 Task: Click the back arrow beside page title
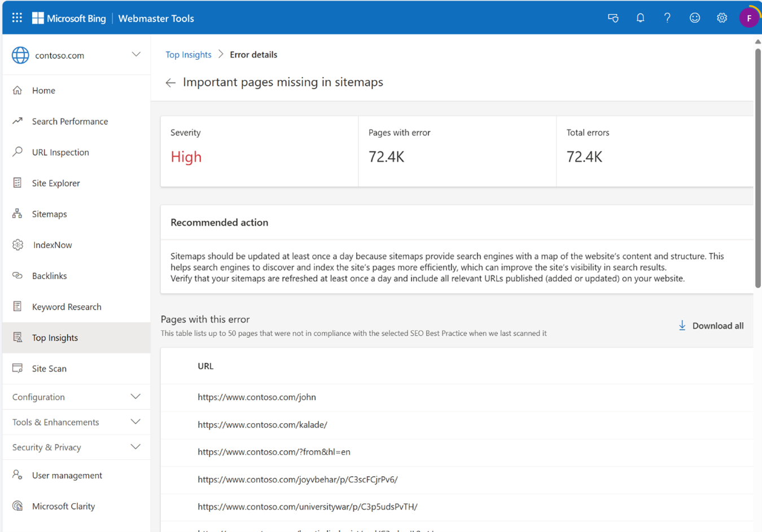(170, 83)
